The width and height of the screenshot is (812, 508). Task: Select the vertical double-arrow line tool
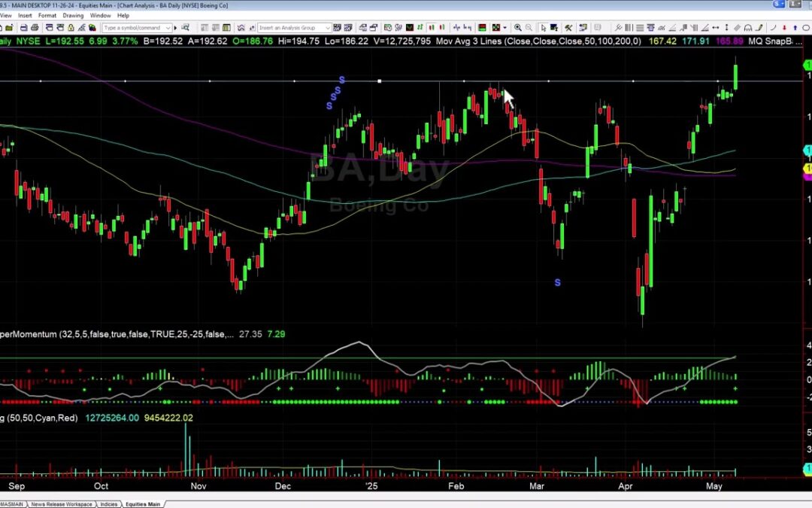click(x=726, y=28)
